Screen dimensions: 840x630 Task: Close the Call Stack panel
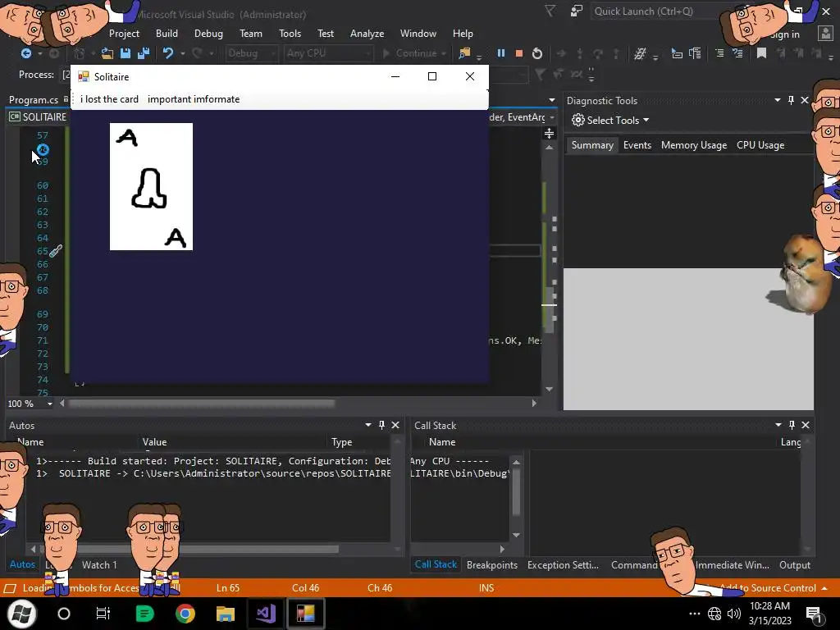(x=806, y=425)
